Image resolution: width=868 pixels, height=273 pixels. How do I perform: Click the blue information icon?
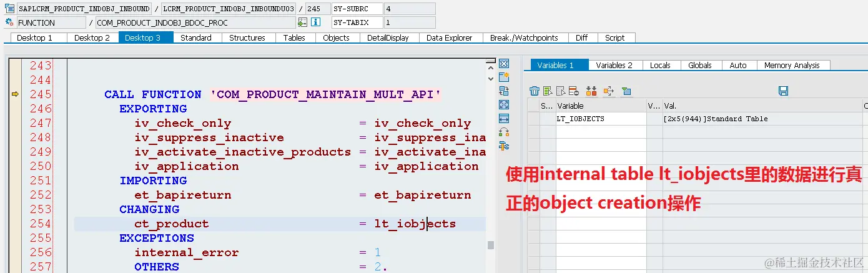pos(315,22)
